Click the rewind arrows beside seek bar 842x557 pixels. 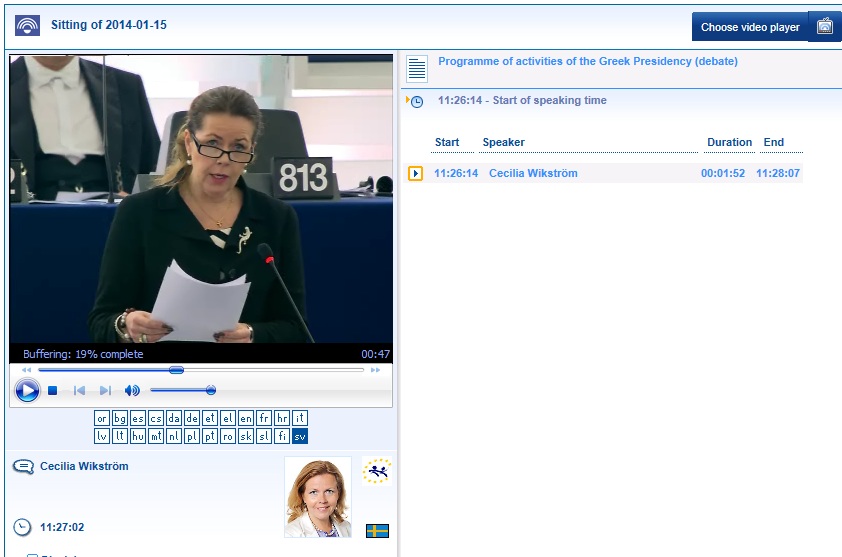(x=26, y=370)
